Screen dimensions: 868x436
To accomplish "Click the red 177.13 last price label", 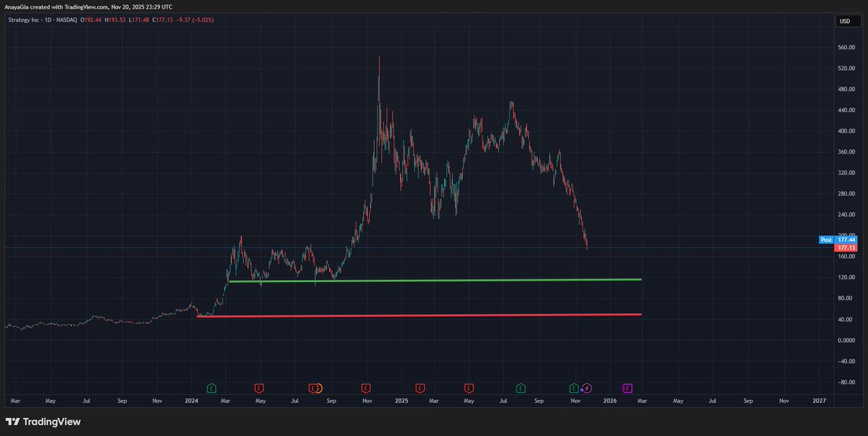I will pos(845,247).
